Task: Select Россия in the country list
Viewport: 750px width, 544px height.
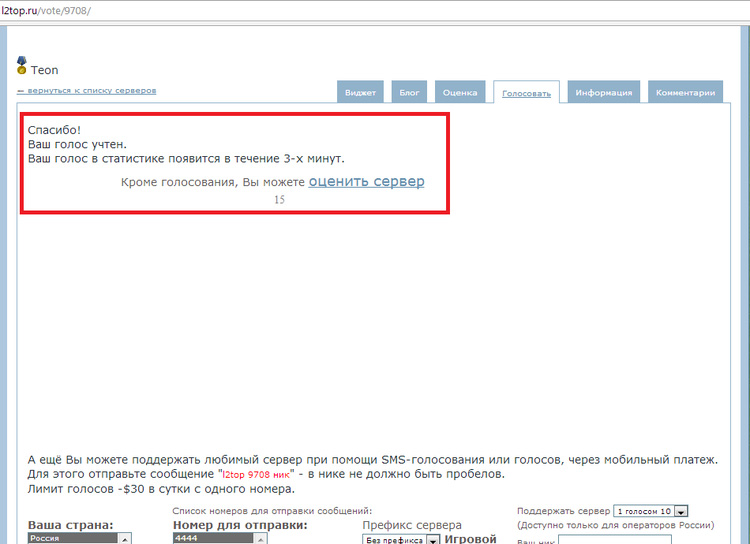Action: pyautogui.click(x=73, y=538)
